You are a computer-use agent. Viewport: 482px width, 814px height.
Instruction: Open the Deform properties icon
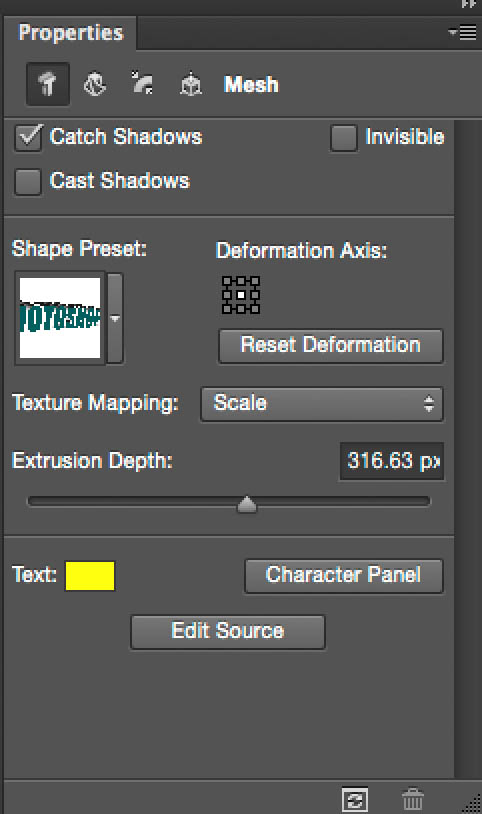95,84
